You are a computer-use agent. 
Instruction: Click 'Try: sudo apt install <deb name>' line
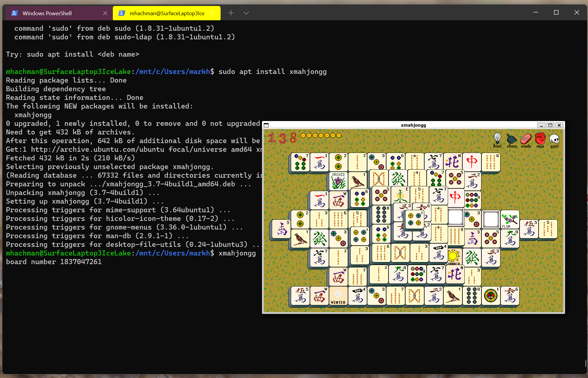tap(73, 54)
